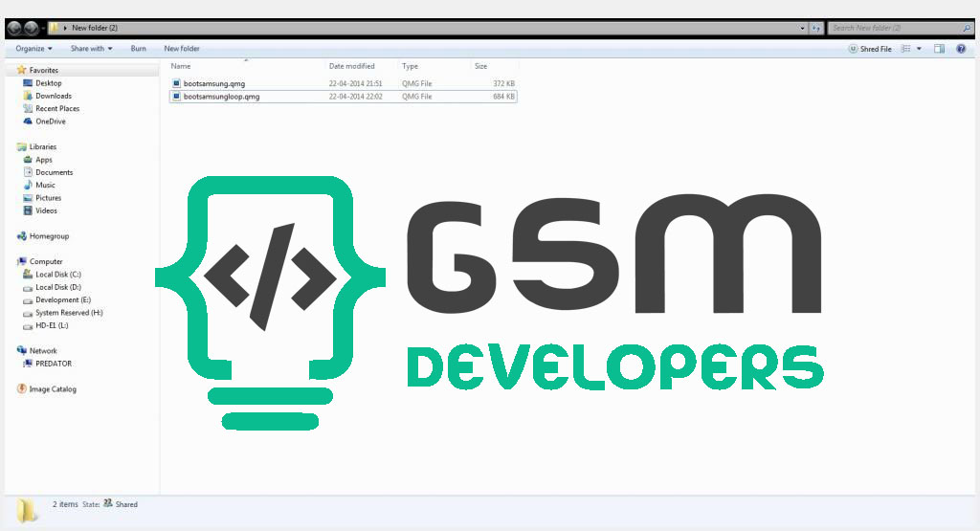Open the Documents library
The image size is (980, 531).
point(55,172)
